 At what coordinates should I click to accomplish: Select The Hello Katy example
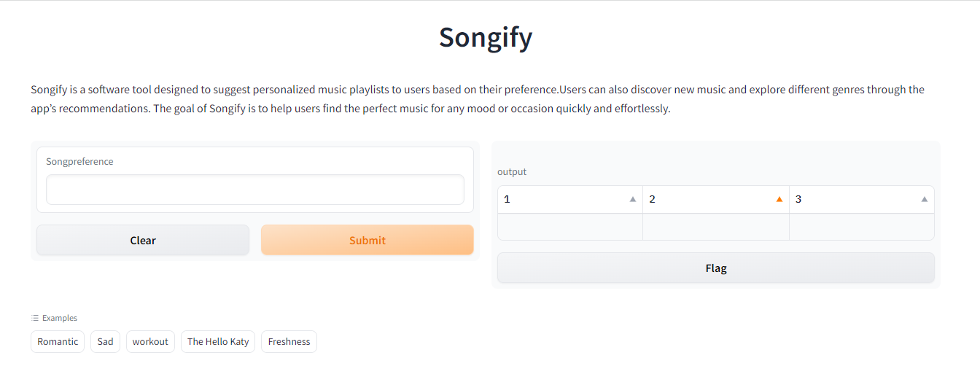click(x=218, y=341)
